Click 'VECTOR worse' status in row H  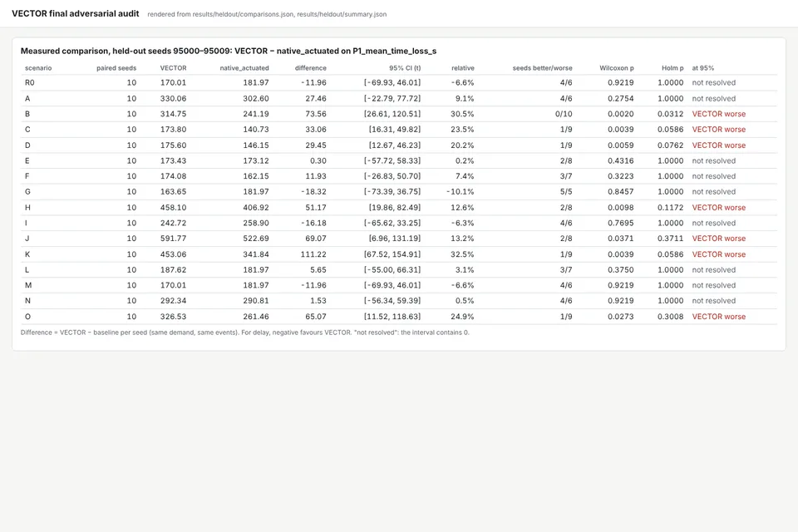tap(718, 208)
